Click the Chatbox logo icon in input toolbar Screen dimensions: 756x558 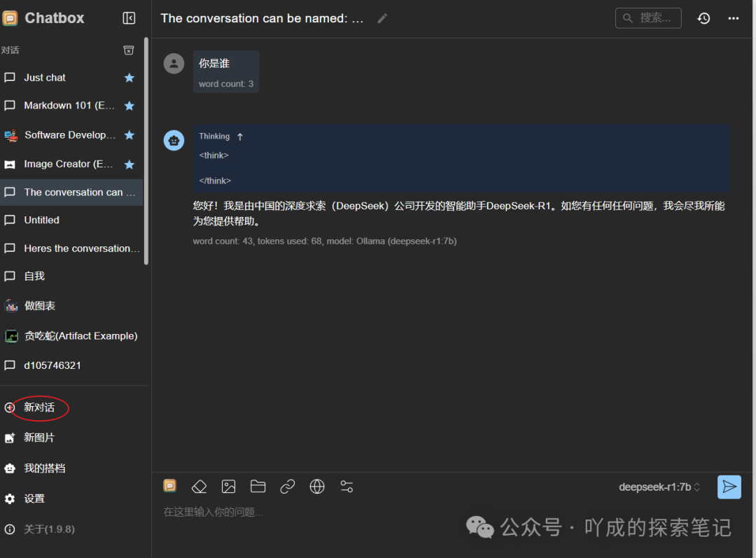169,486
